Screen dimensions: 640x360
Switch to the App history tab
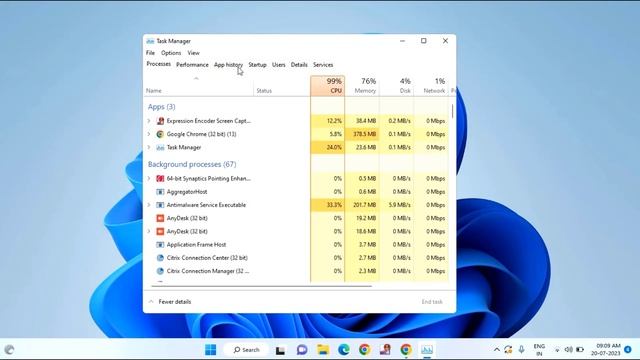pyautogui.click(x=228, y=64)
